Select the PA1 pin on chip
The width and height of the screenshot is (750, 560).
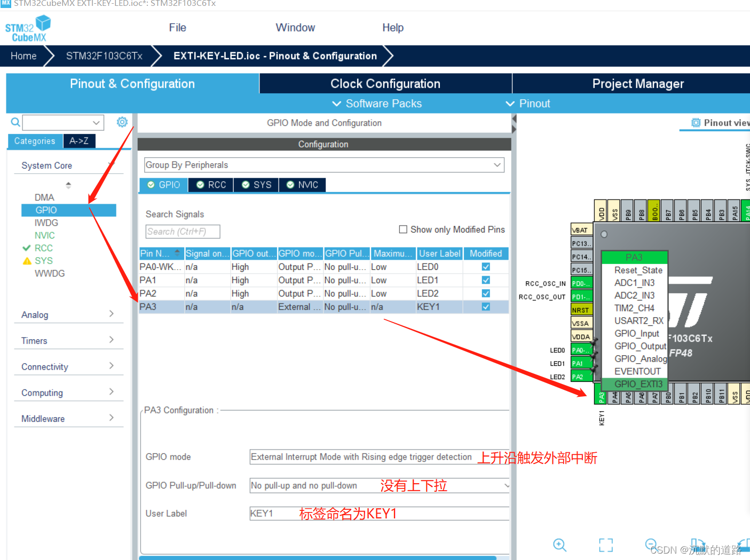tap(581, 363)
